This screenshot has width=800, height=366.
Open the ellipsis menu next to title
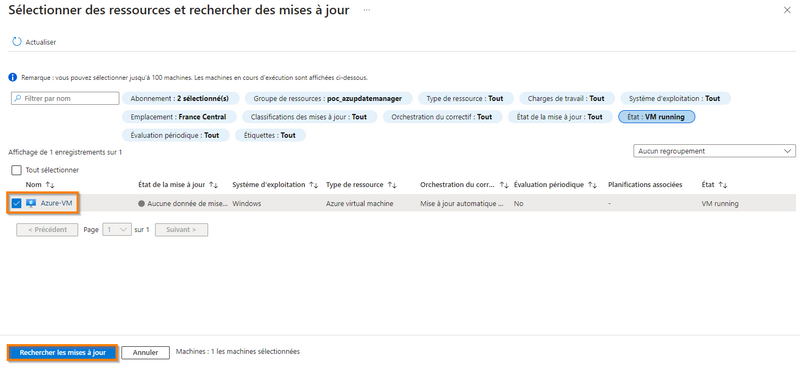point(367,10)
